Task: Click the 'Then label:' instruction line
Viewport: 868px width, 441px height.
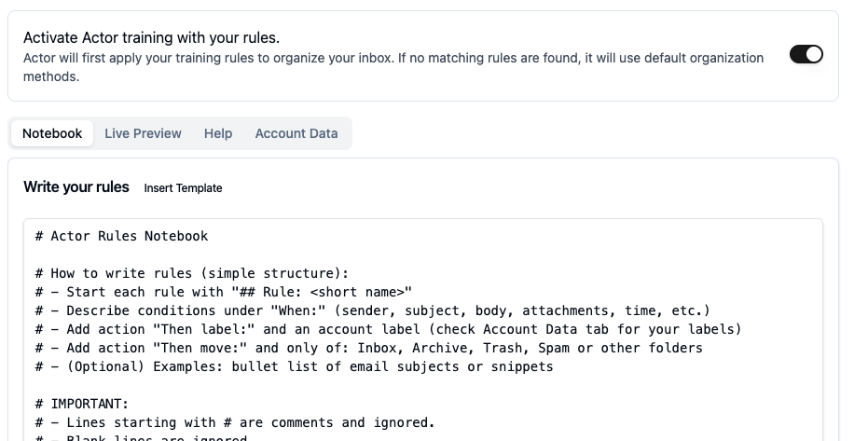Action: pos(388,329)
